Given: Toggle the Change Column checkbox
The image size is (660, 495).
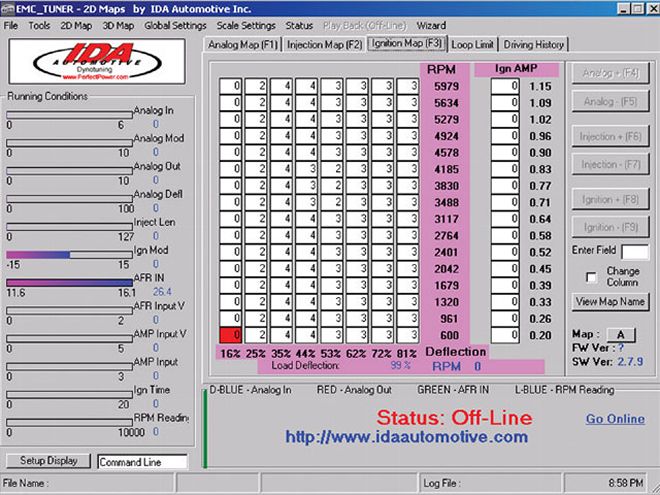Looking at the screenshot, I should (591, 277).
